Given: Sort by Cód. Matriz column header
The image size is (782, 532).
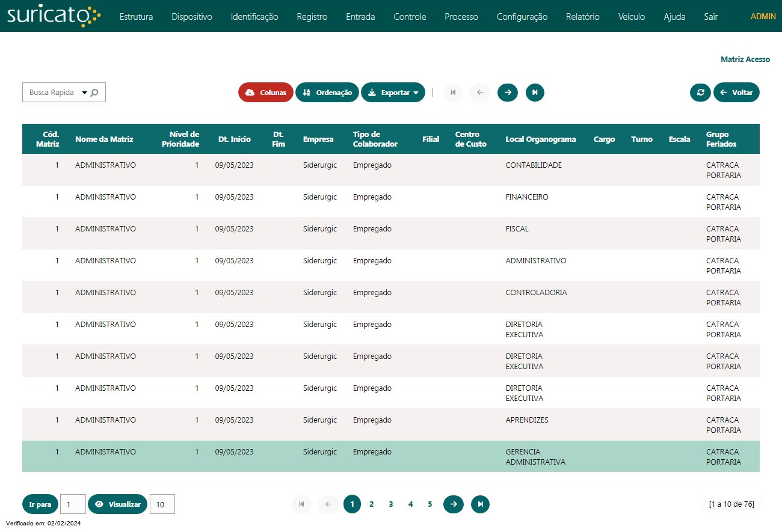Looking at the screenshot, I should point(48,139).
